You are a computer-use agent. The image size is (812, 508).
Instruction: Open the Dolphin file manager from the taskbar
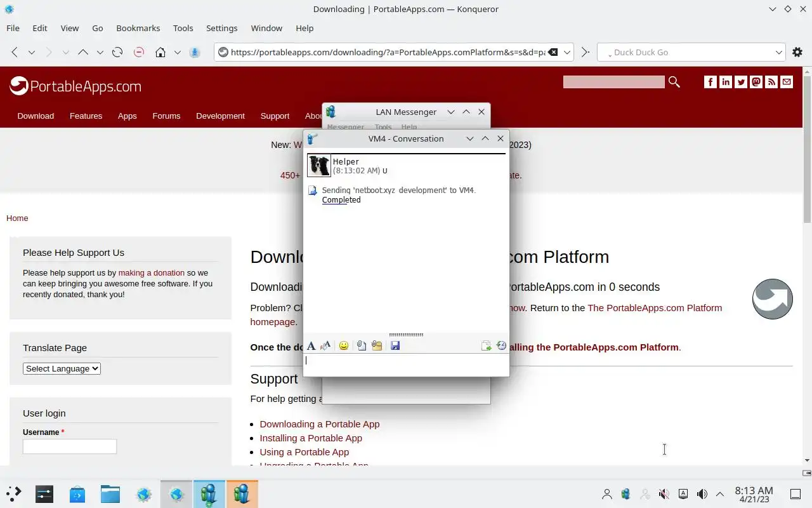tap(110, 494)
